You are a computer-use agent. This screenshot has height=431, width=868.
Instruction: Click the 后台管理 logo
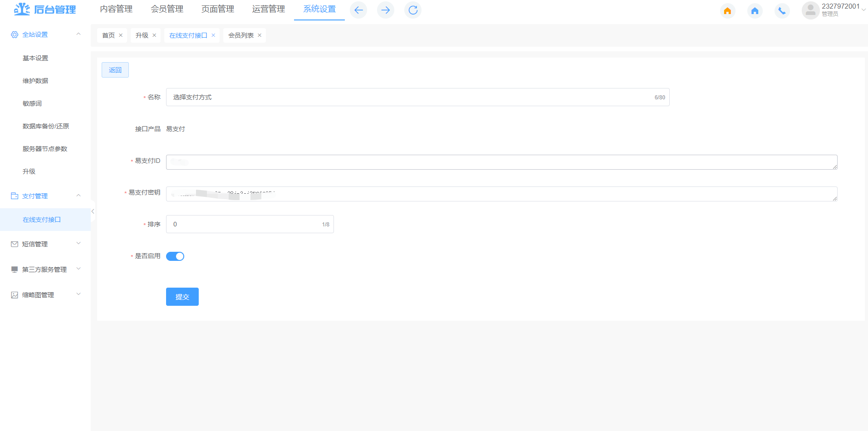pos(45,9)
